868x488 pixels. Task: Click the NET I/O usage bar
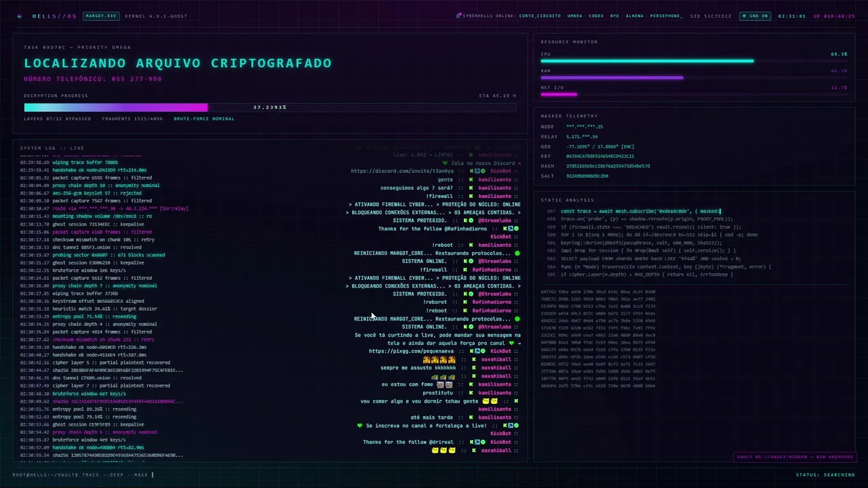pyautogui.click(x=694, y=94)
